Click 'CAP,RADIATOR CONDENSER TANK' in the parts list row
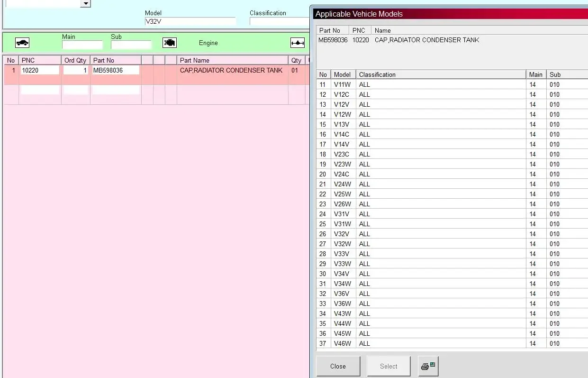Screen dimensions: 588x378 click(x=231, y=70)
